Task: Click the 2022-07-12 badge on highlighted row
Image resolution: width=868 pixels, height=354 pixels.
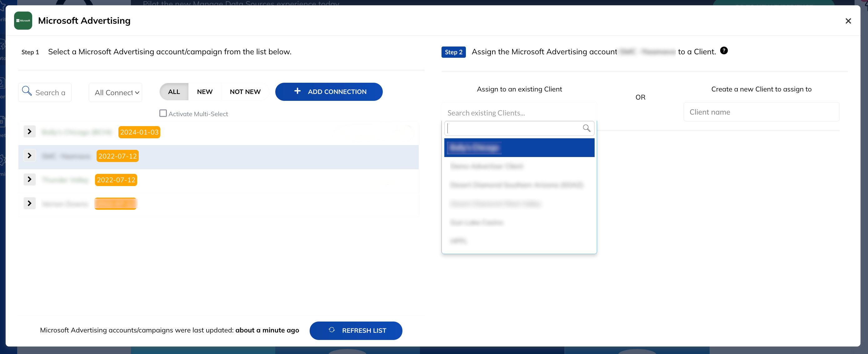Action: tap(117, 156)
